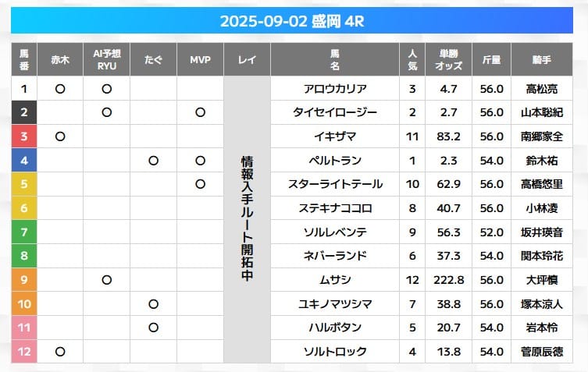Image resolution: width=588 pixels, height=372 pixels.
Task: Click the たぐ circle for ユキノマツシマ
Action: click(154, 303)
